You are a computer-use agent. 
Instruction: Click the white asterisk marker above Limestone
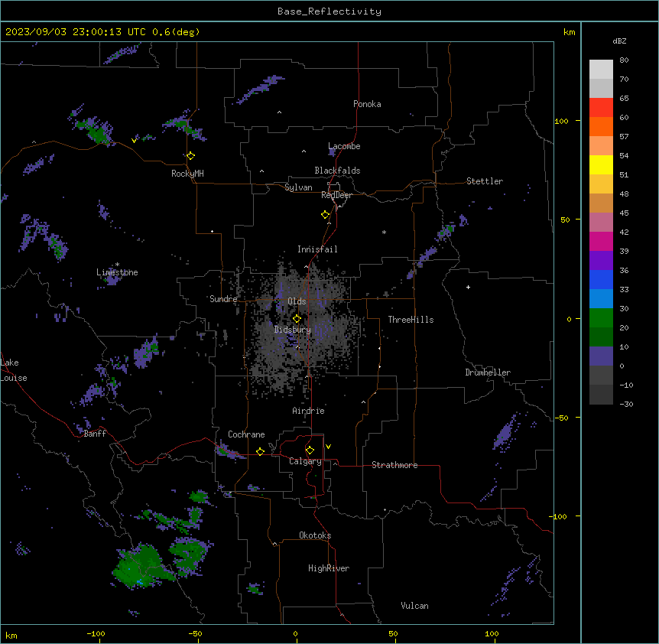[x=117, y=265]
